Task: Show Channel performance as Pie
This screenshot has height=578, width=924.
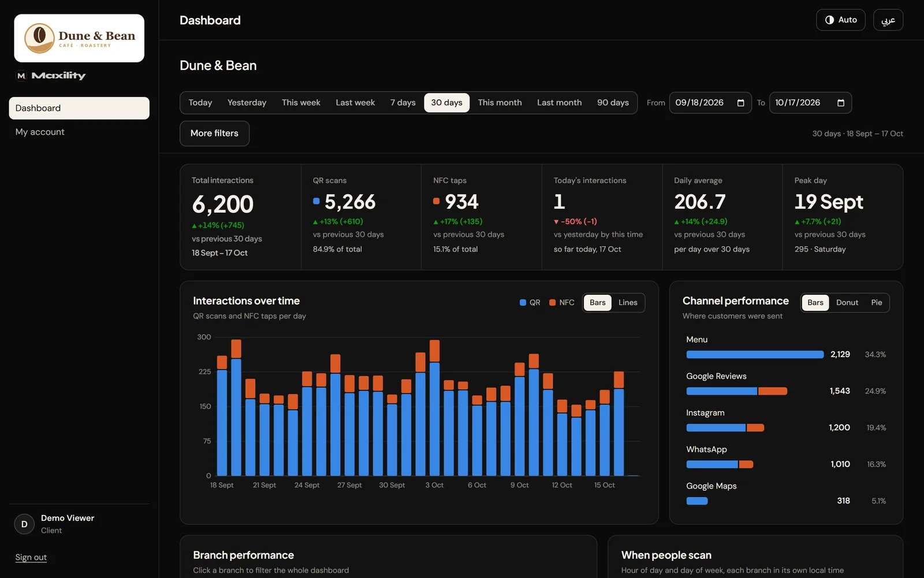Action: pyautogui.click(x=877, y=302)
